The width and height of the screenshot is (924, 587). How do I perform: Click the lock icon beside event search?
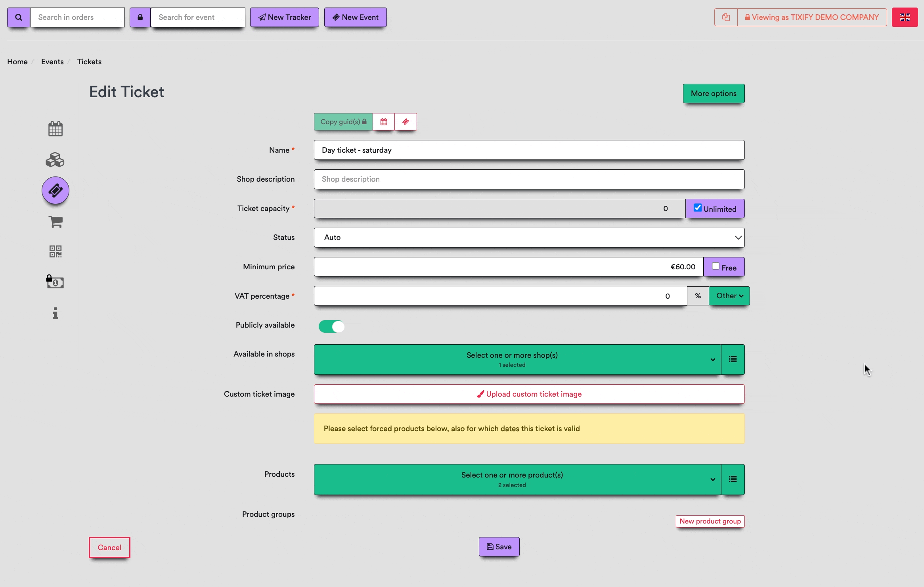coord(140,17)
